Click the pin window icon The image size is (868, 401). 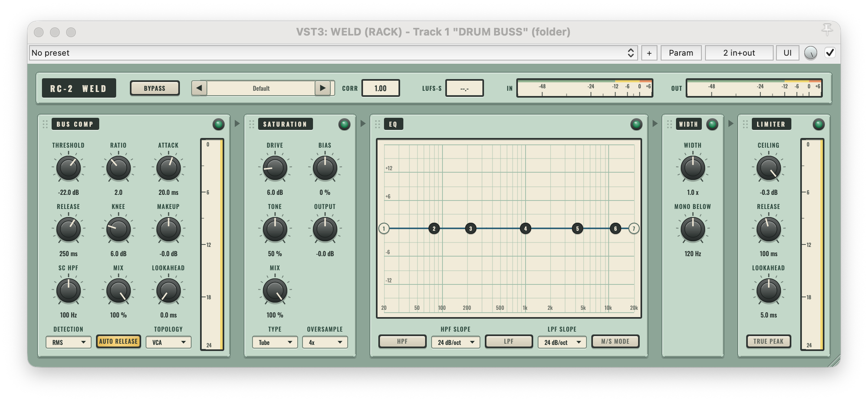point(827,30)
